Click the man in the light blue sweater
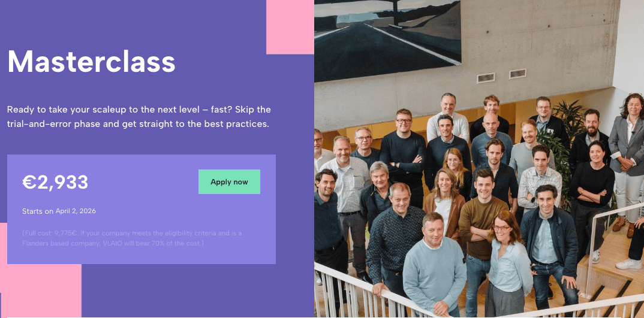644x318 pixels. tap(435, 271)
